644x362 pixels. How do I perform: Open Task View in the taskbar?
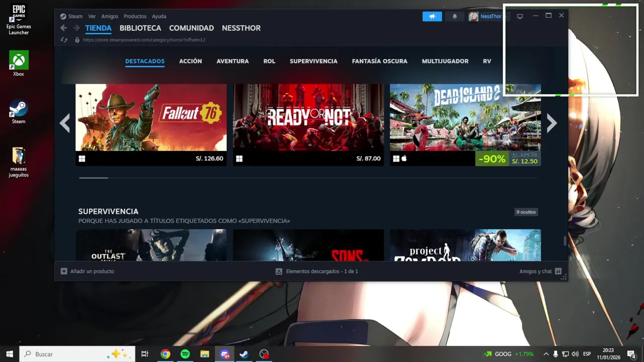[x=145, y=354]
